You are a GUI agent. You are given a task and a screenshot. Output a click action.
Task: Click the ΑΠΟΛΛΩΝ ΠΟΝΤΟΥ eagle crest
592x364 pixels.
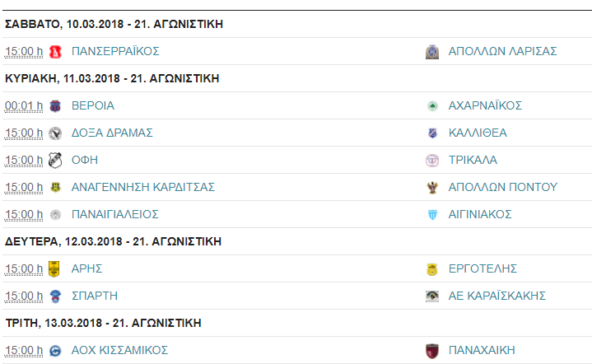[x=432, y=187]
